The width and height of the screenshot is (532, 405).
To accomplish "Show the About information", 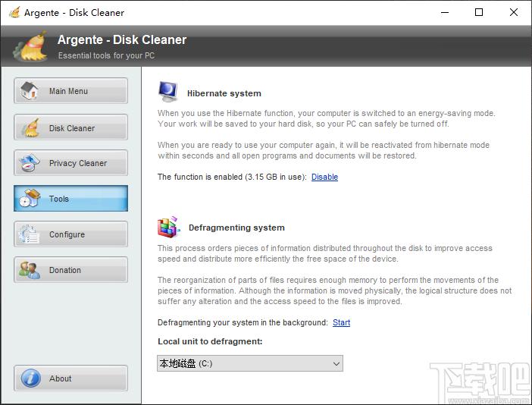I will point(71,378).
